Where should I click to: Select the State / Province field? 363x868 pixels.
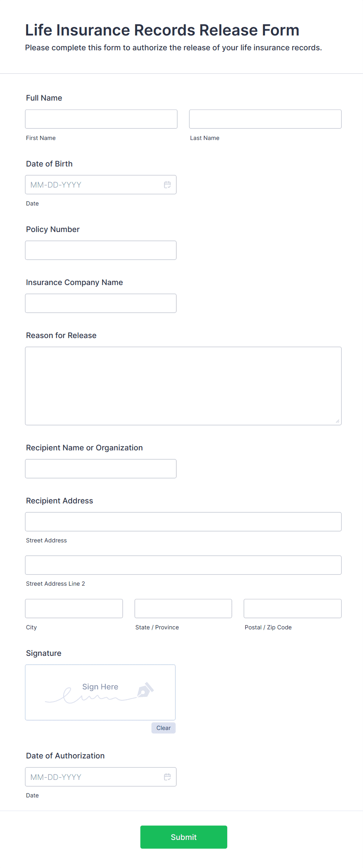pyautogui.click(x=183, y=608)
